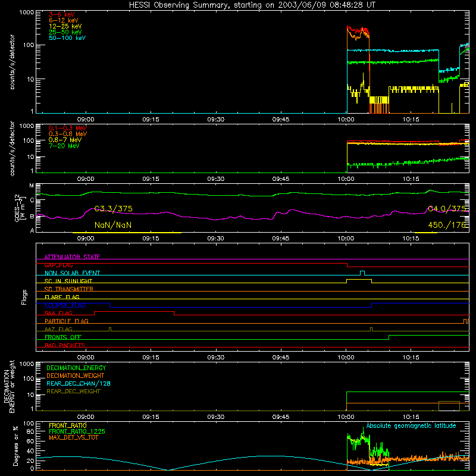The height and width of the screenshot is (476, 476).
Task: Click the 0.3-0.8 MeV legend entry
Action: 68,134
